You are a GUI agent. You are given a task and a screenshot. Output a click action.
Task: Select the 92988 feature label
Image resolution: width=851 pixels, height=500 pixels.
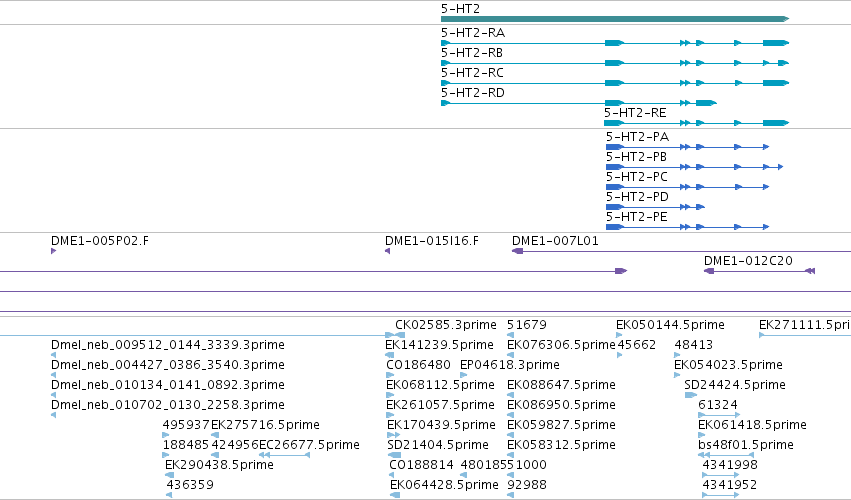point(527,486)
